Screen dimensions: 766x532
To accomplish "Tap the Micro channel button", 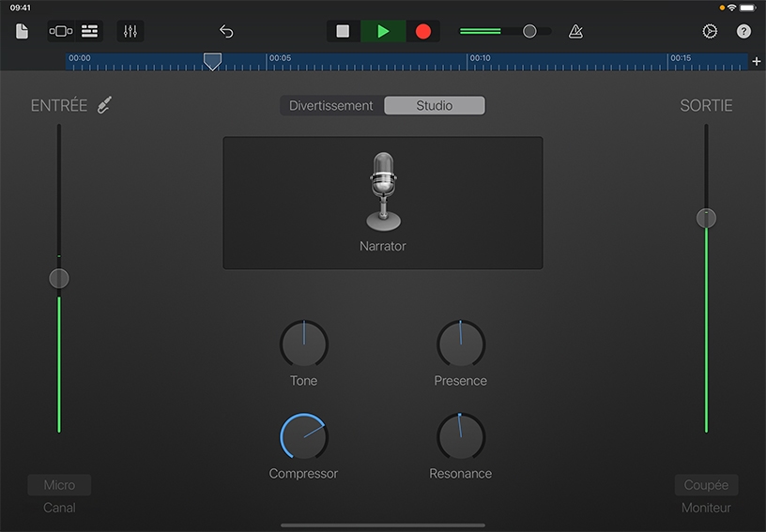I will pyautogui.click(x=59, y=485).
